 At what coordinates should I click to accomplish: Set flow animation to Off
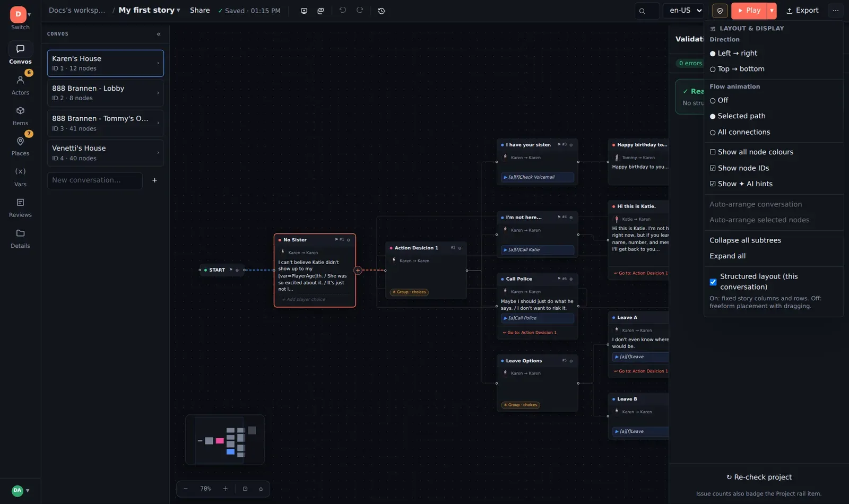pyautogui.click(x=719, y=100)
